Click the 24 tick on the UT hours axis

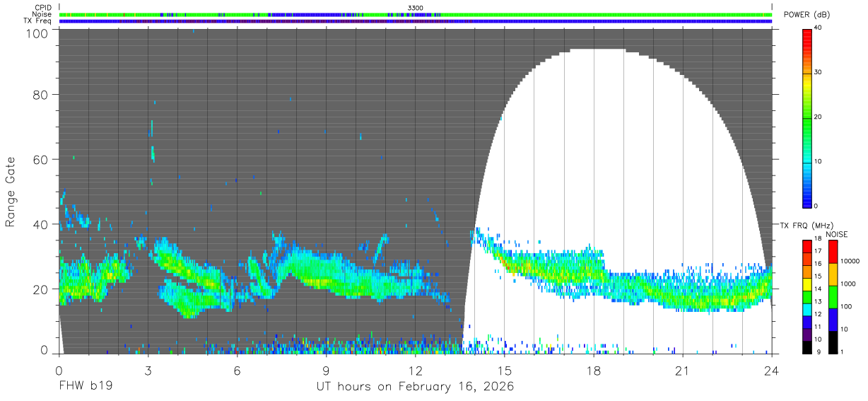point(771,370)
